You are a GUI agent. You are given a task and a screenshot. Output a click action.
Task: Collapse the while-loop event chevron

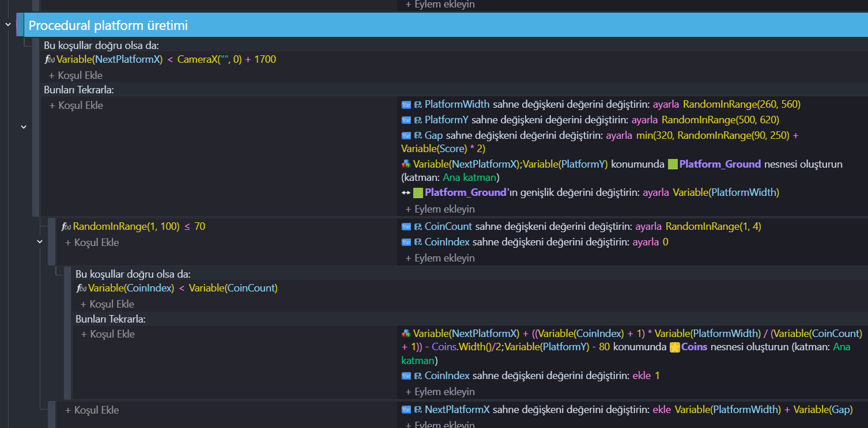[x=24, y=127]
